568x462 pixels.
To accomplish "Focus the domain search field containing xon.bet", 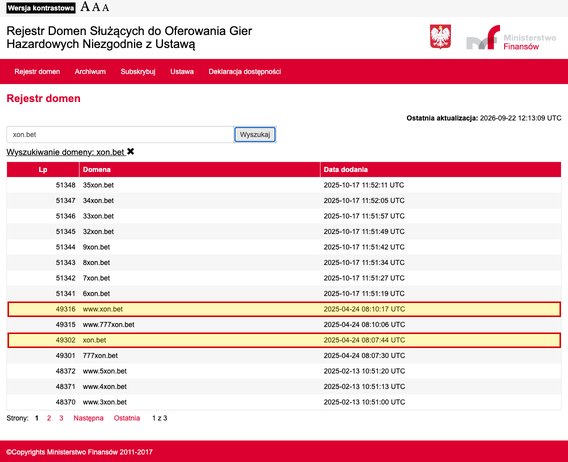I will tap(120, 134).
